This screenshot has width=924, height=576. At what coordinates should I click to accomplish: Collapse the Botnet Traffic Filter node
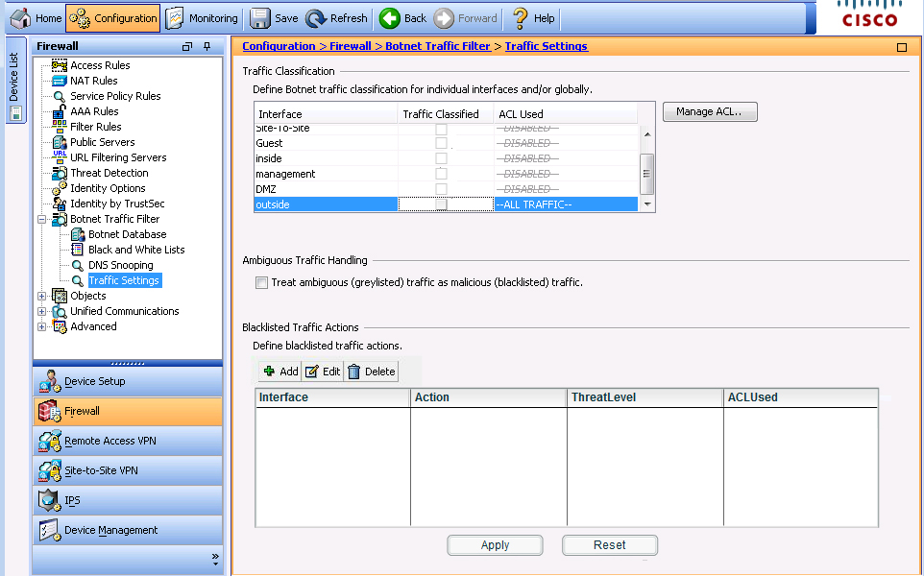pyautogui.click(x=41, y=219)
